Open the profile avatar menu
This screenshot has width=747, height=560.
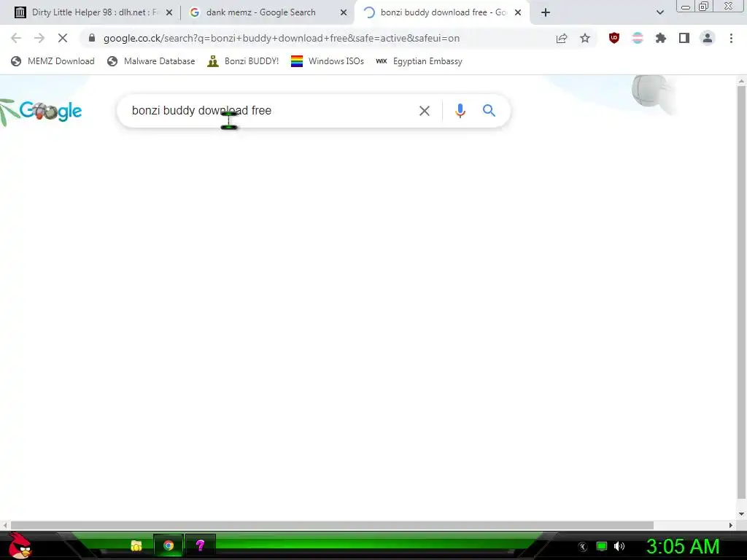pyautogui.click(x=708, y=38)
